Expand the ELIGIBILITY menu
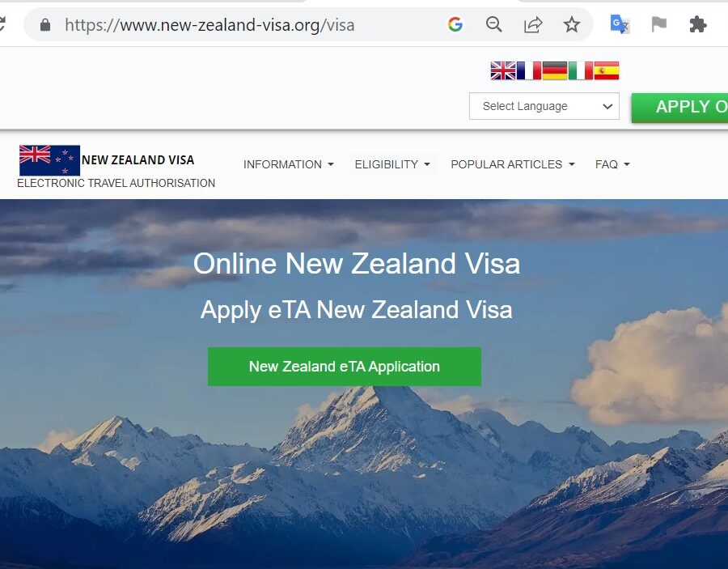This screenshot has height=569, width=728. coord(392,164)
